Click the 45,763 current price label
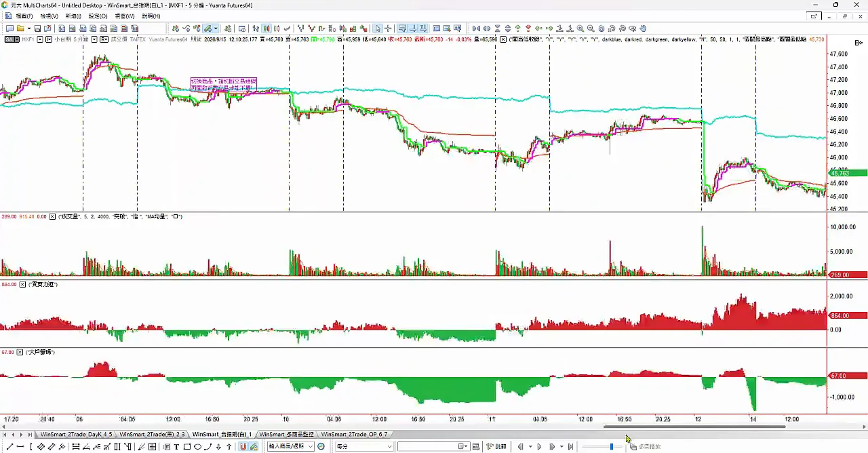The image size is (868, 453). tap(848, 173)
